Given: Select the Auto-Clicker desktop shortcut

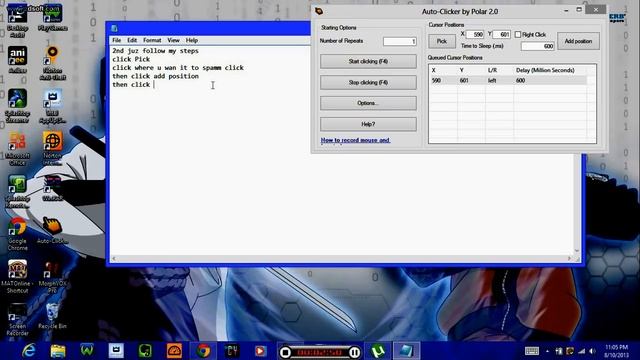Looking at the screenshot, I should tap(52, 231).
